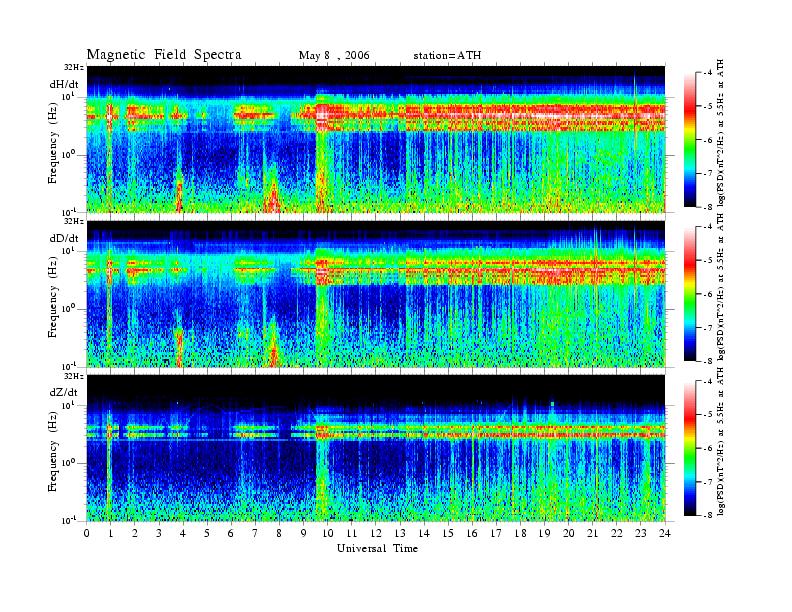The height and width of the screenshot is (612, 792).
Task: Click the log(PSD) label beside dD/dt color bar
Action: click(721, 287)
